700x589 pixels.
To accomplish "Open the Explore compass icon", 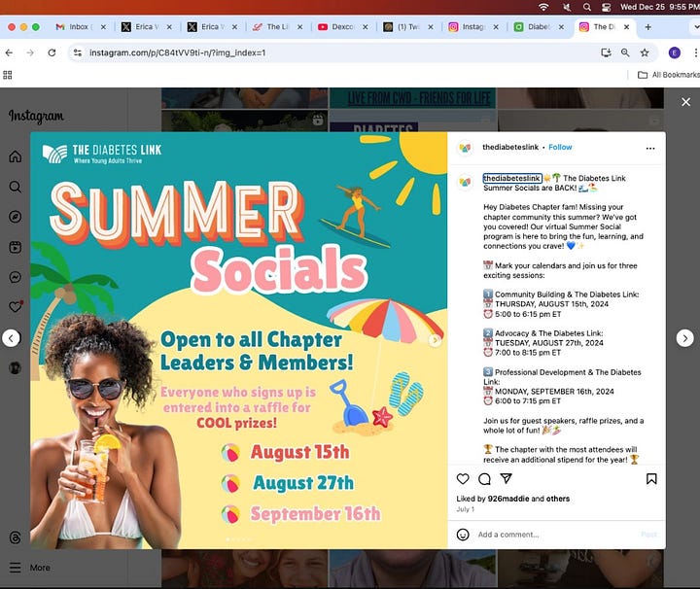I will (16, 217).
